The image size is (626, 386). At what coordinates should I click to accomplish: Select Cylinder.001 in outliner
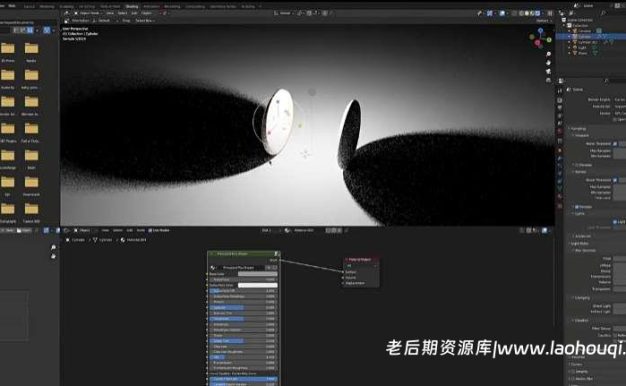click(x=588, y=42)
